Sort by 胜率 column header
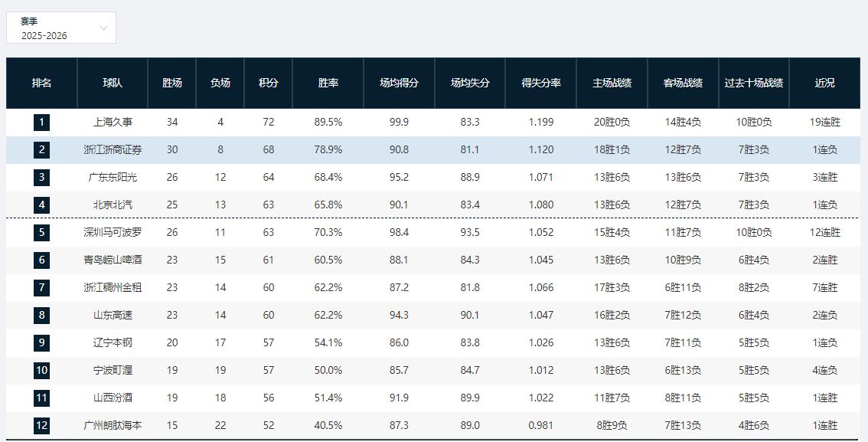Viewport: 868px width, 442px height. pos(328,83)
